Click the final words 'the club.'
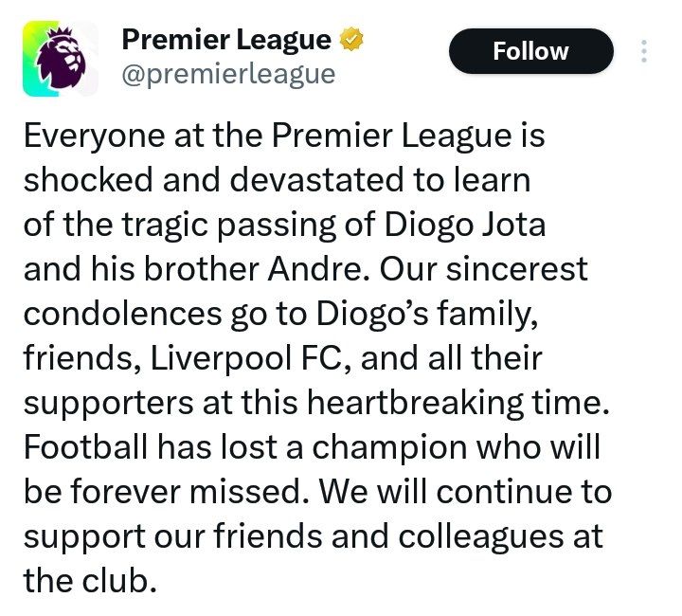This screenshot has height=616, width=682. [x=88, y=580]
